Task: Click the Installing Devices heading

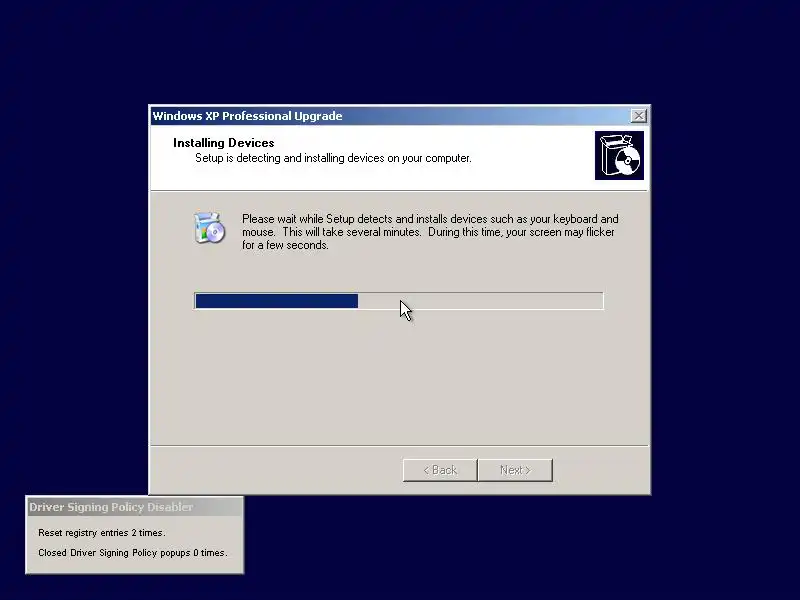Action: (x=223, y=143)
